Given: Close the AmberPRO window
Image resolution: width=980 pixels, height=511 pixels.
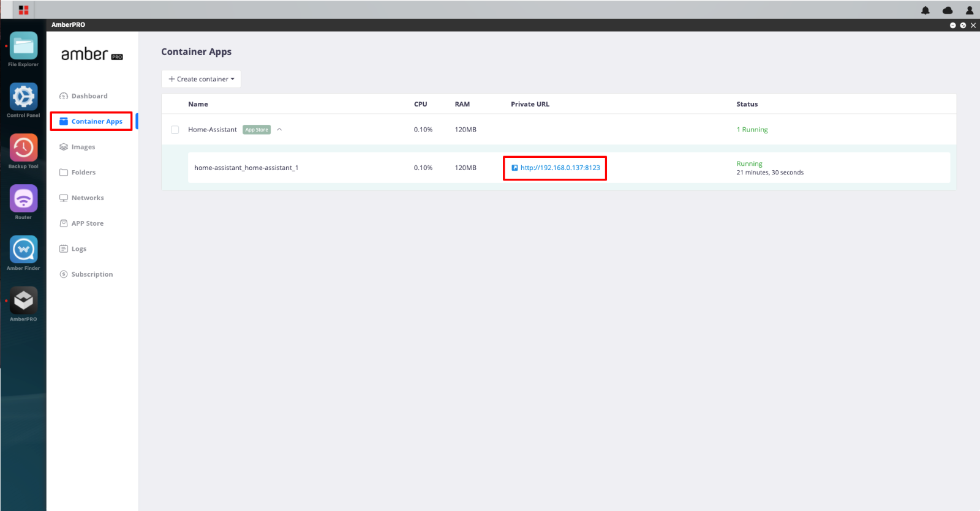Looking at the screenshot, I should pyautogui.click(x=973, y=25).
